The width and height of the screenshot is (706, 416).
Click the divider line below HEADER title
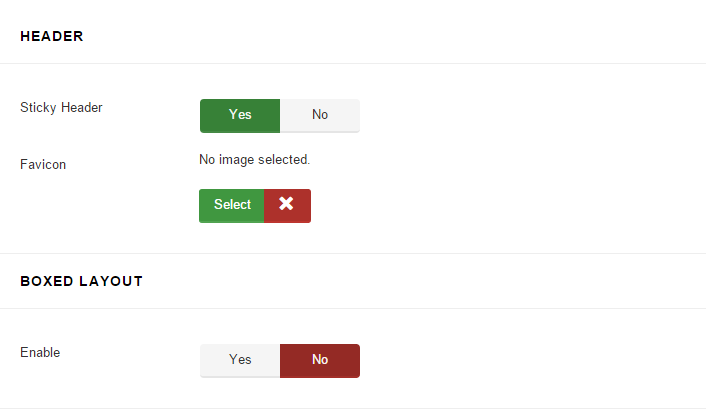[x=353, y=63]
